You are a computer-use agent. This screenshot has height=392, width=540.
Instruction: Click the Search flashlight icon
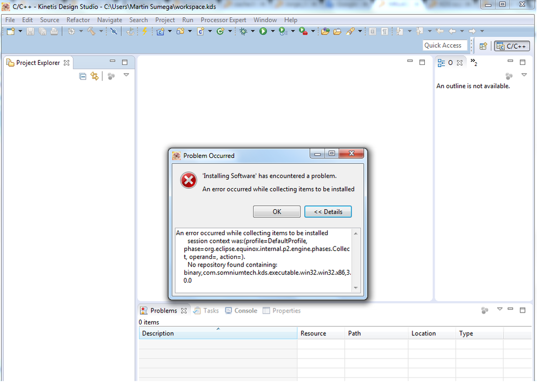pyautogui.click(x=350, y=31)
